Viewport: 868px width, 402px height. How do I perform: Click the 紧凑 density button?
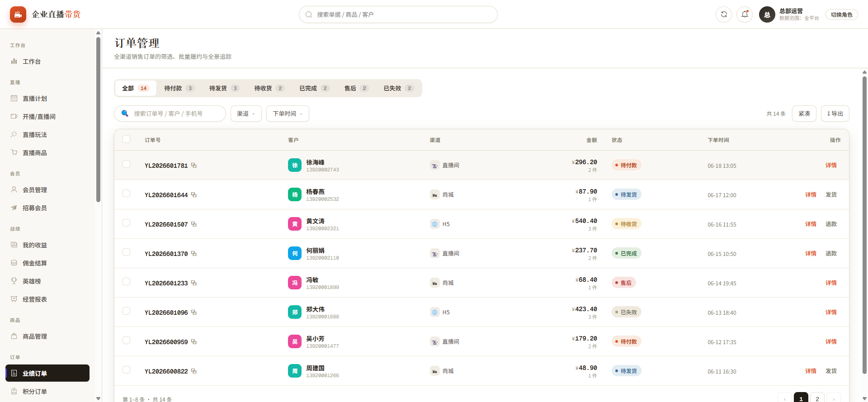(x=804, y=114)
